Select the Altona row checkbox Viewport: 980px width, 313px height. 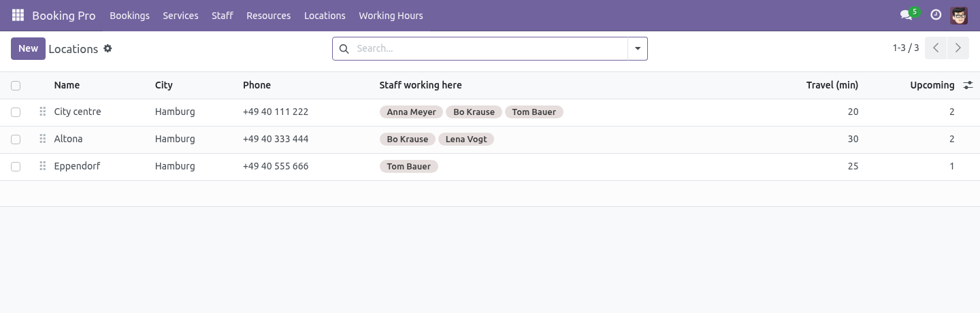click(16, 139)
